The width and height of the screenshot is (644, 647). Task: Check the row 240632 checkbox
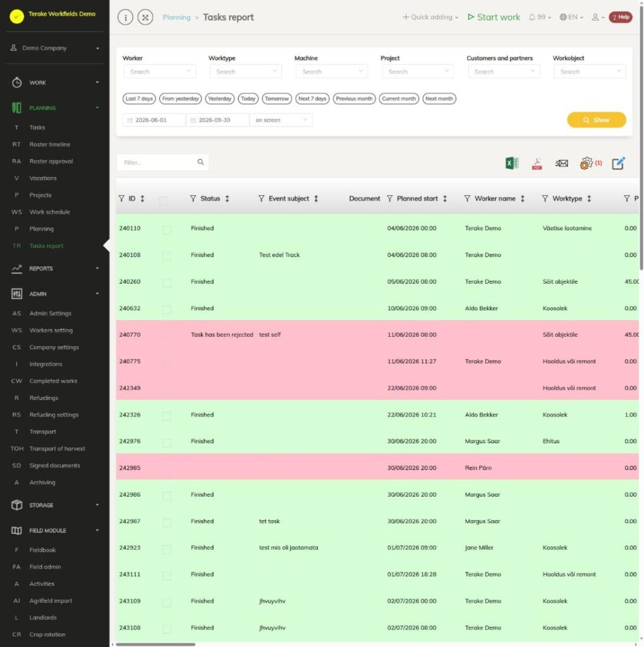point(167,310)
